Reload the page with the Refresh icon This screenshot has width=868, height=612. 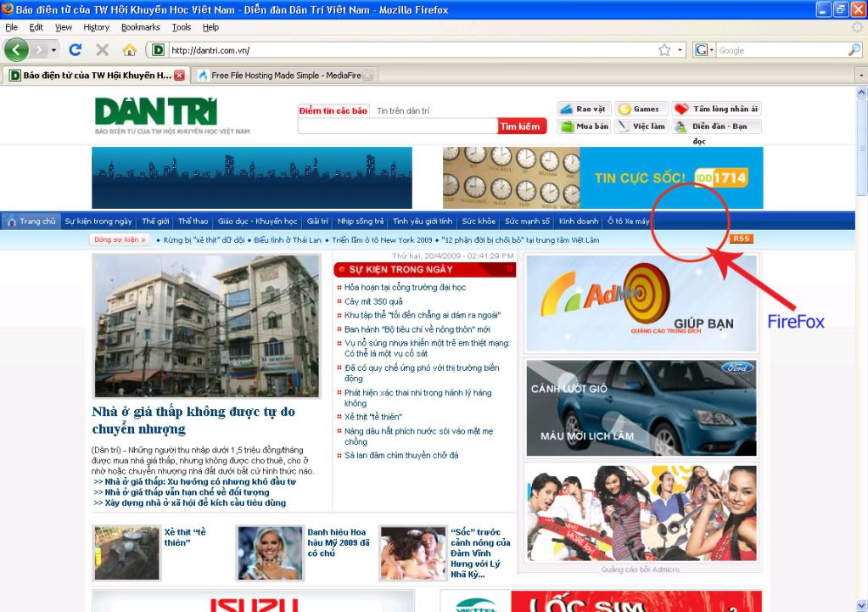[76, 50]
